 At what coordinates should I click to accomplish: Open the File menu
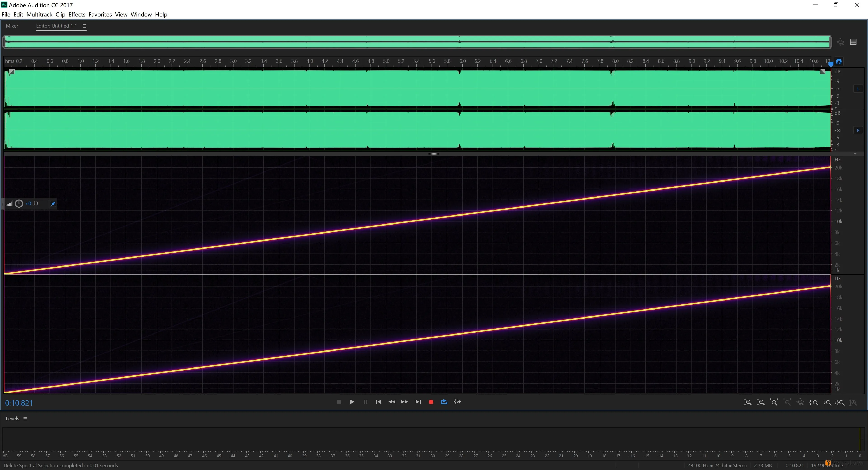click(6, 14)
